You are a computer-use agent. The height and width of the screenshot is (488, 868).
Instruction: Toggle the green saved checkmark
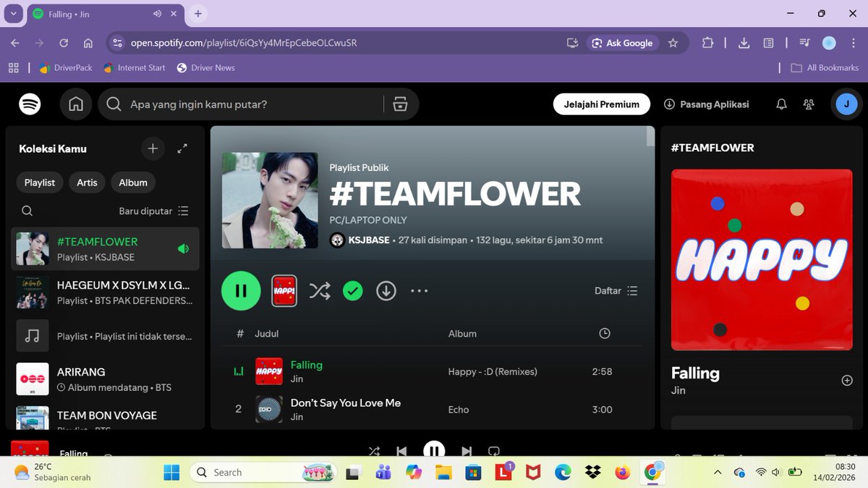click(x=352, y=290)
